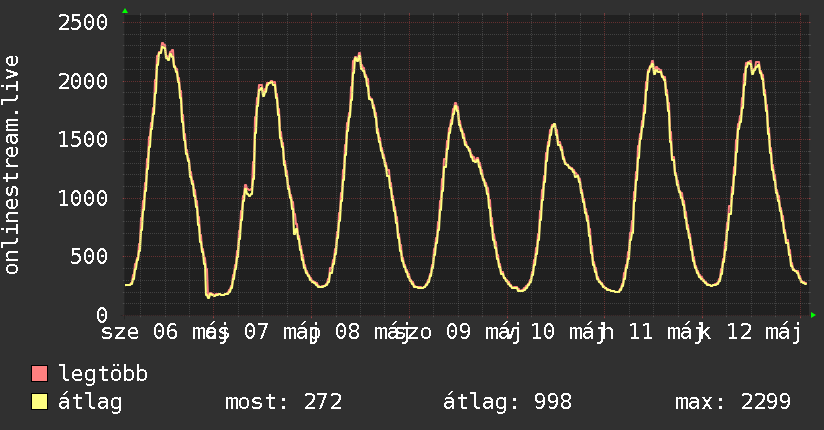This screenshot has width=824, height=430.
Task: Click the 500 y-axis label
Action: 89,257
